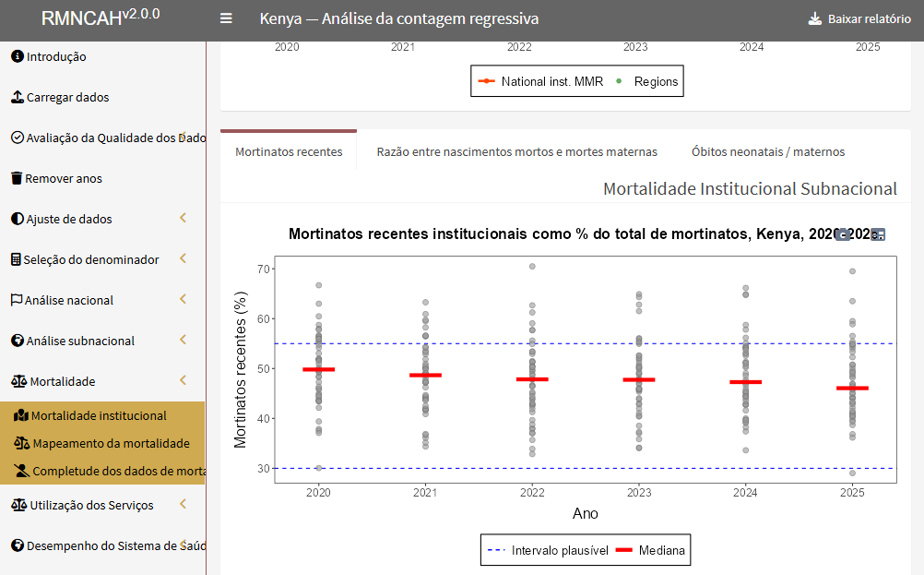The height and width of the screenshot is (575, 924).
Task: Open the Razão entre nascimentos mortos tab
Action: pyautogui.click(x=516, y=151)
